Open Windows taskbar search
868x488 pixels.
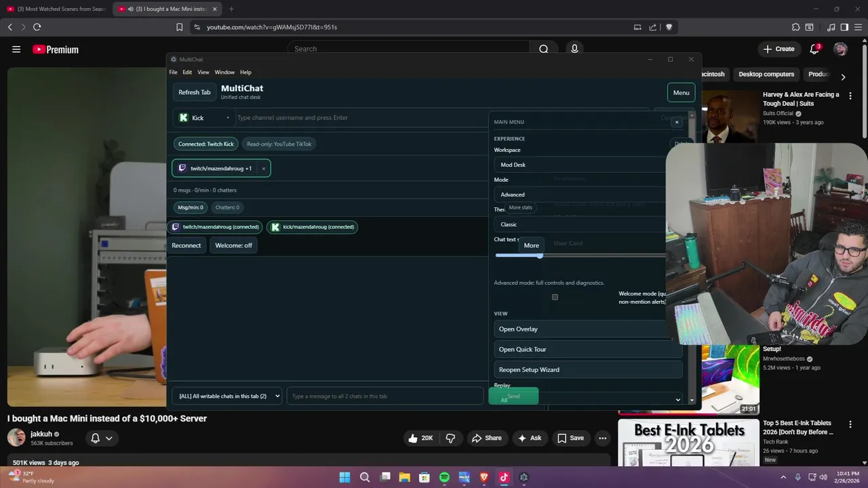365,477
